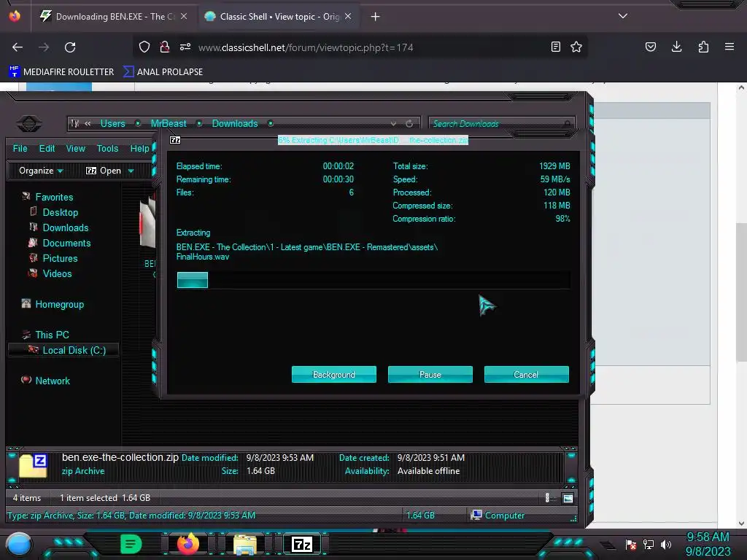Screen dimensions: 747x560
Task: Open site permissions icon in address bar
Action: (185, 47)
